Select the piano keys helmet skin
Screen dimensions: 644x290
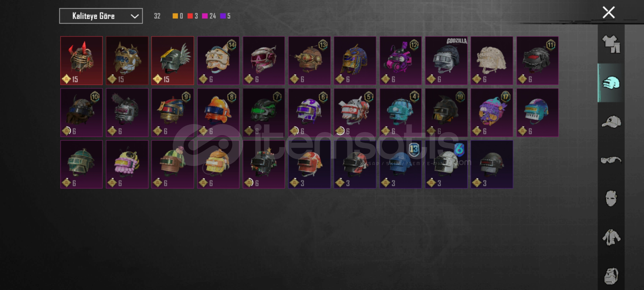pos(538,113)
